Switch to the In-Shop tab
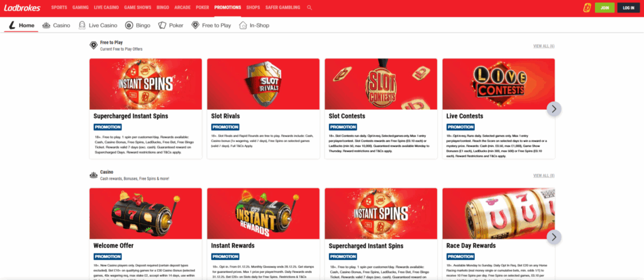This screenshot has width=644, height=280. click(254, 25)
